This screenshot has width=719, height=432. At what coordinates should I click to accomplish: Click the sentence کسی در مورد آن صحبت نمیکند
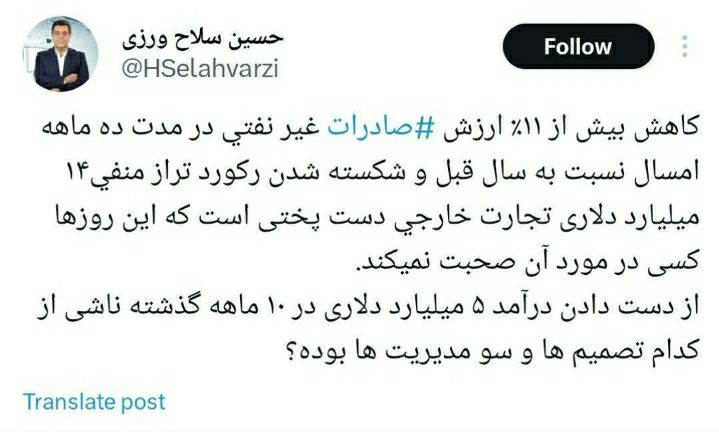527,262
